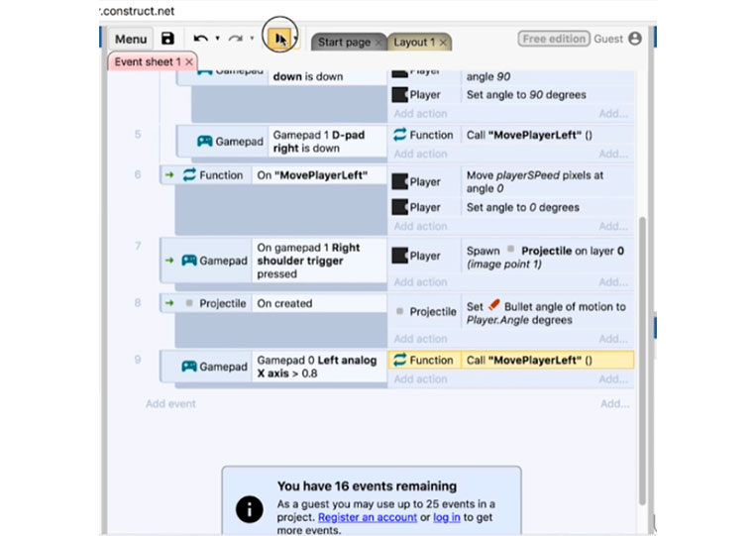Click the Free edition button
This screenshot has height=536, width=756.
pos(554,39)
